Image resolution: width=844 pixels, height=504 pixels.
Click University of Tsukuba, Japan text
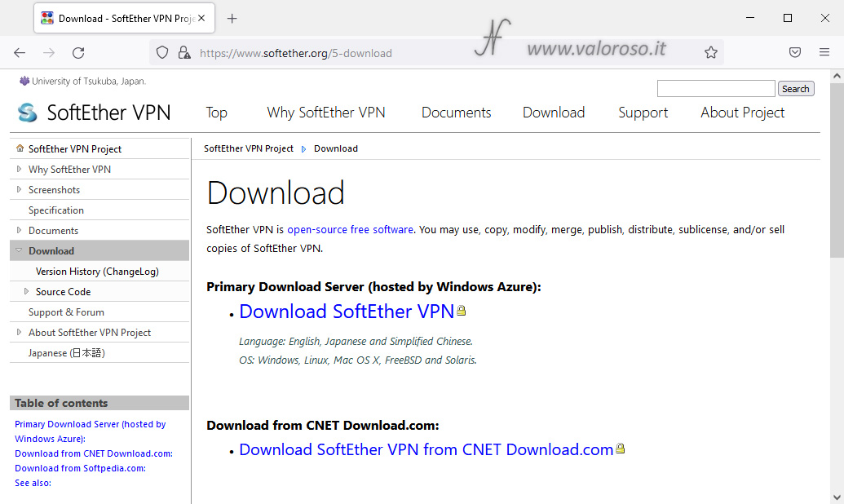pyautogui.click(x=89, y=82)
